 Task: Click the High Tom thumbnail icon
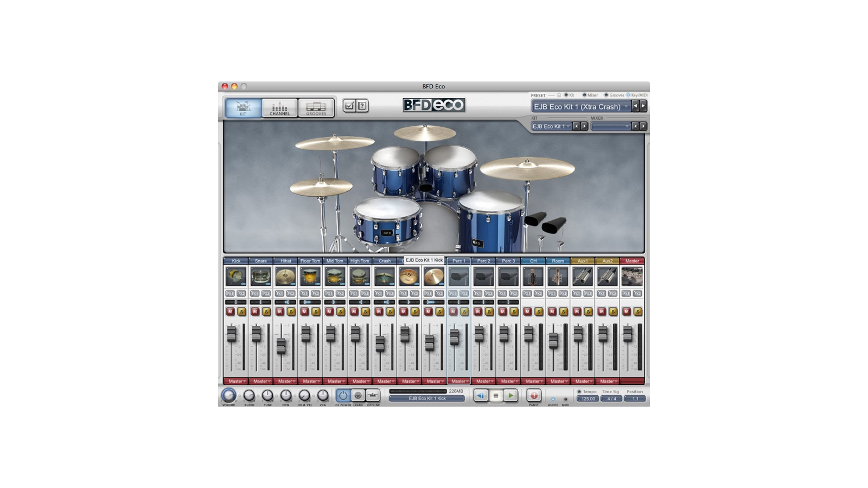[x=359, y=277]
